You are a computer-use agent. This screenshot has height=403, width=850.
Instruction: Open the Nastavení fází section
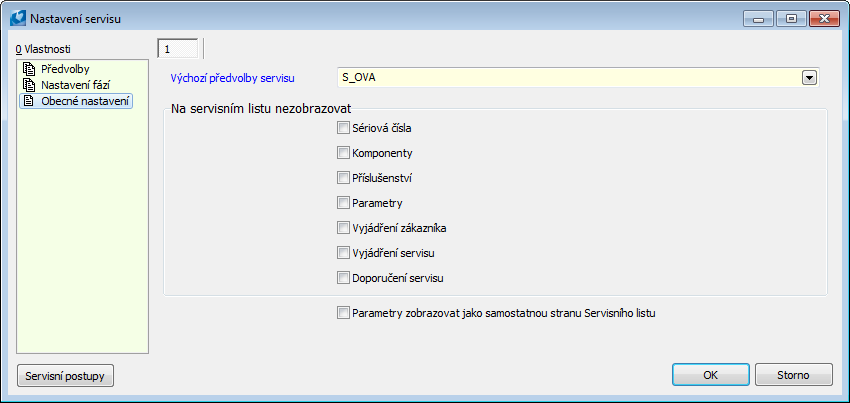point(75,85)
